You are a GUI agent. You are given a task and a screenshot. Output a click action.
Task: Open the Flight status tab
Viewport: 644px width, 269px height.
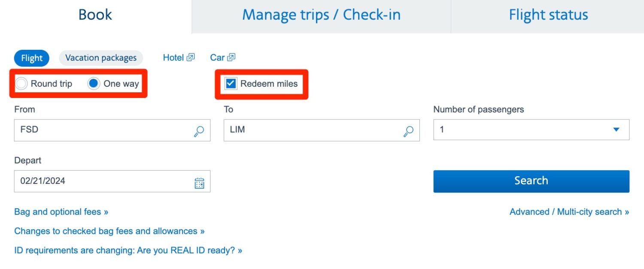(548, 15)
